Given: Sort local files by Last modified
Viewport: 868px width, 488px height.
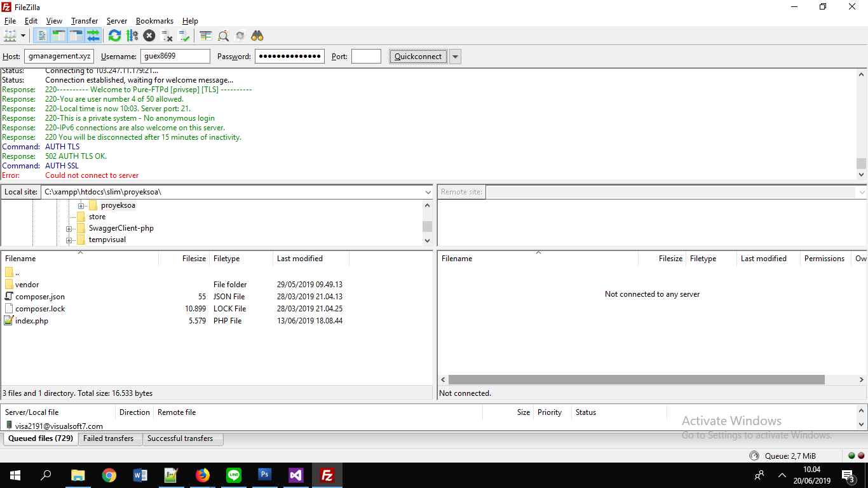Looking at the screenshot, I should click(311, 259).
